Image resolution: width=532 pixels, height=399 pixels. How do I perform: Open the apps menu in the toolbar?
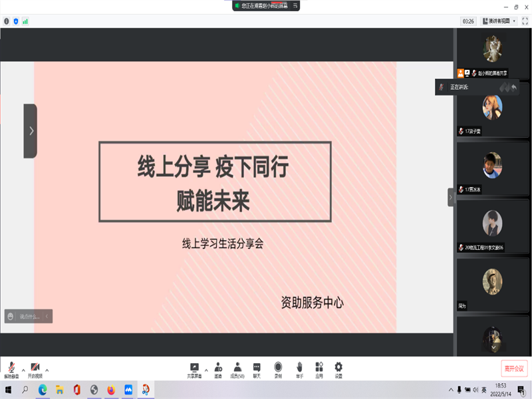click(319, 369)
